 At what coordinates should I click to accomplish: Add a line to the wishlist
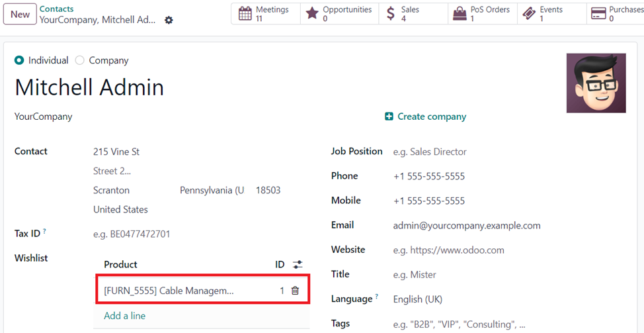coord(124,316)
